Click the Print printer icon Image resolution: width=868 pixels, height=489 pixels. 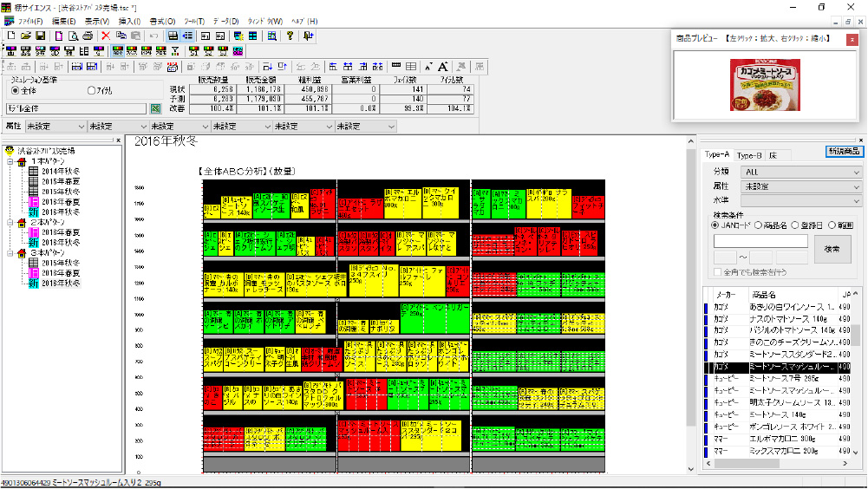tap(87, 36)
